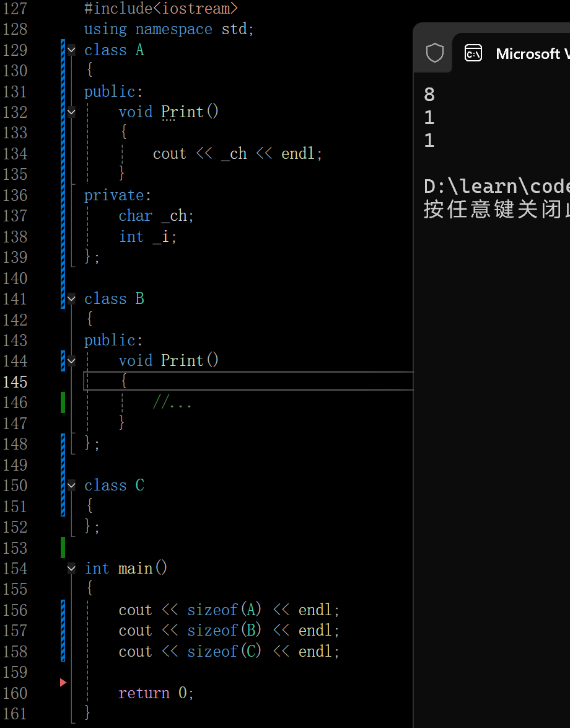
Task: Click the shield icon in console window
Action: [434, 53]
